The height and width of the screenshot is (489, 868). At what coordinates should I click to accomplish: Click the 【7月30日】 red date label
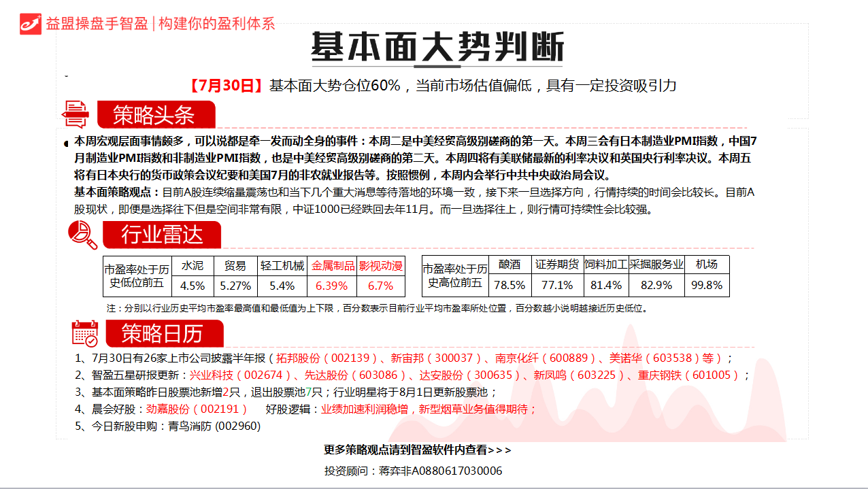coord(225,86)
